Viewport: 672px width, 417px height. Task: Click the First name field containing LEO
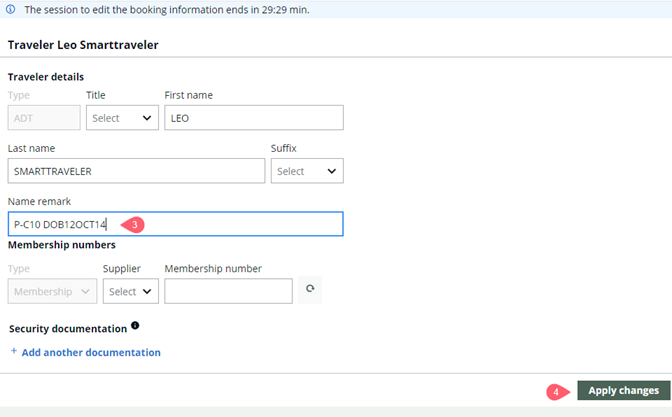(x=253, y=118)
